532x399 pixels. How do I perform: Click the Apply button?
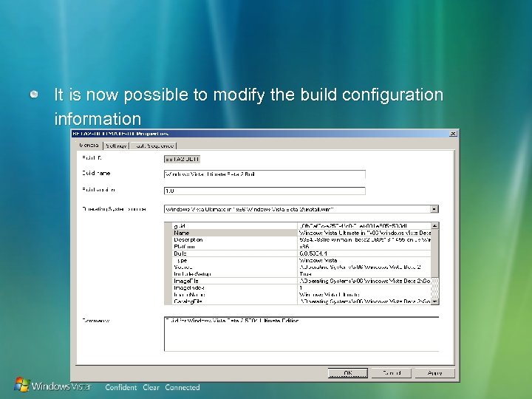click(434, 373)
